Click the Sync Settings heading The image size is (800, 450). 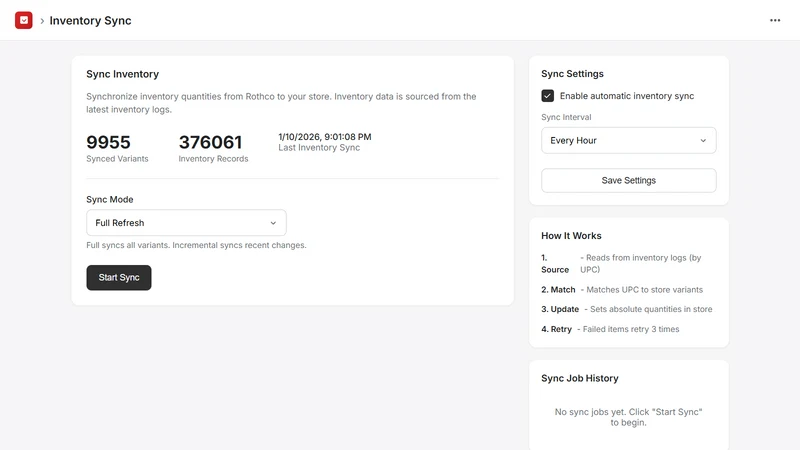coord(572,73)
